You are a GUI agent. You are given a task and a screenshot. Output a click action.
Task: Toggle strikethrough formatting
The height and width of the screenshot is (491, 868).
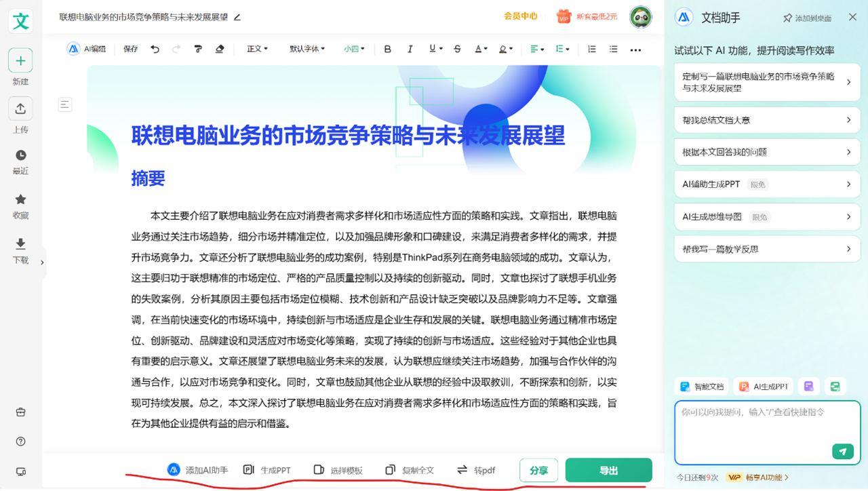[x=457, y=49]
